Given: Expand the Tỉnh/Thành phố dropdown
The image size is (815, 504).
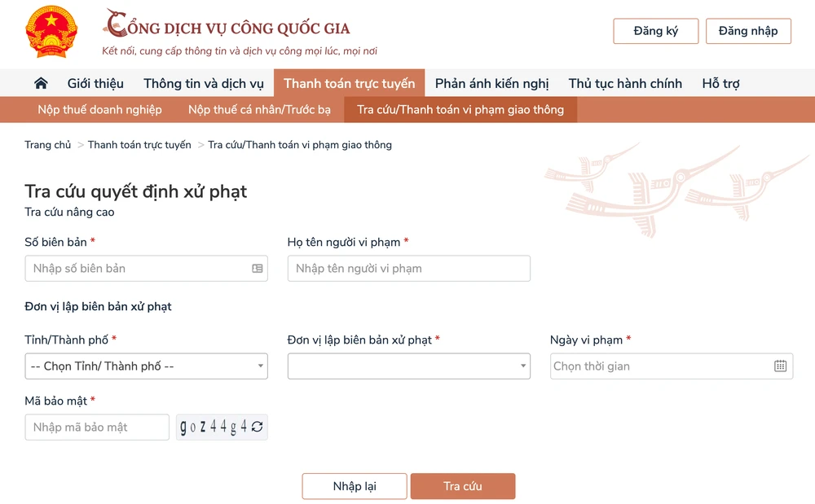Looking at the screenshot, I should (147, 366).
